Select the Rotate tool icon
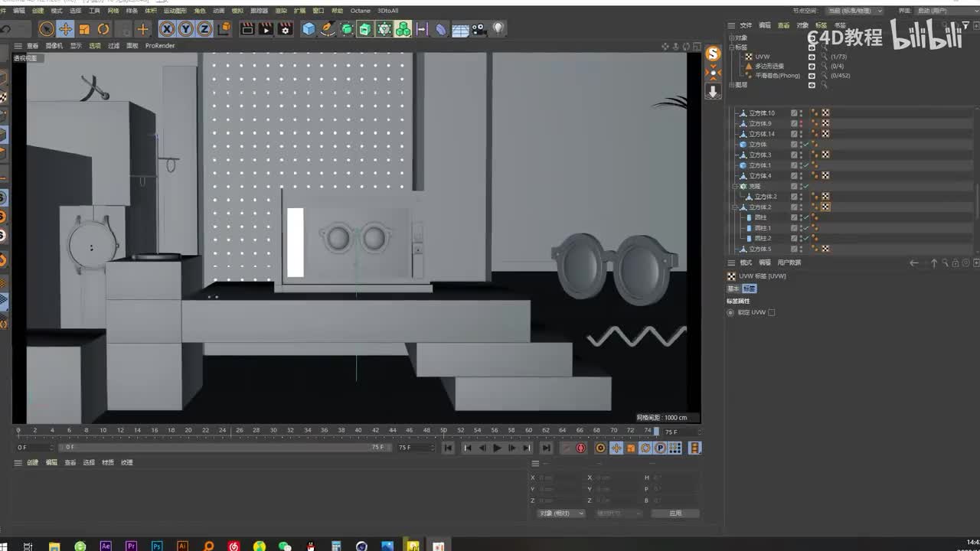This screenshot has width=980, height=551. (x=103, y=29)
